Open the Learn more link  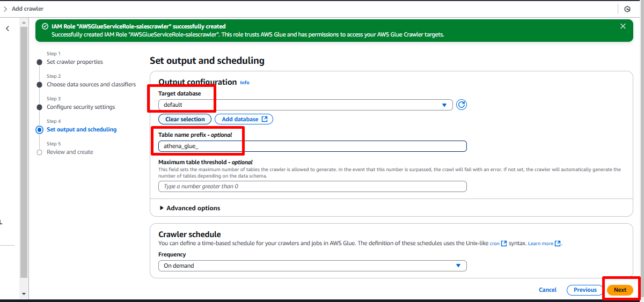click(x=544, y=244)
